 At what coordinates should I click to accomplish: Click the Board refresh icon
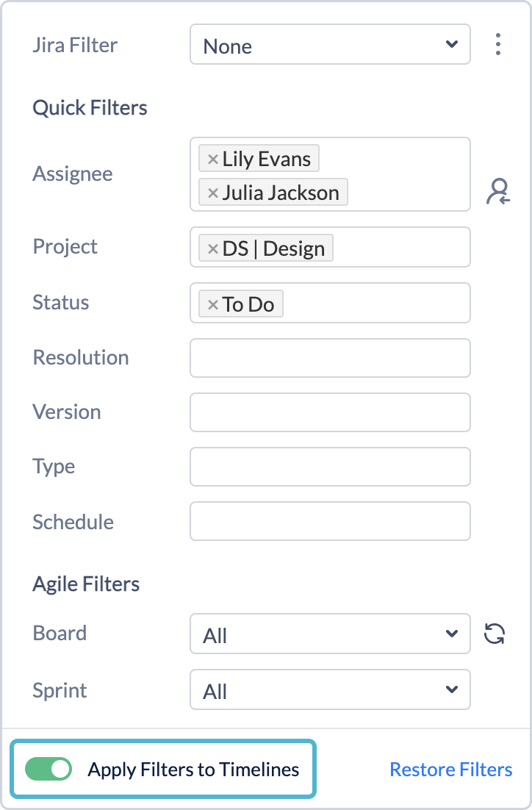pos(495,634)
